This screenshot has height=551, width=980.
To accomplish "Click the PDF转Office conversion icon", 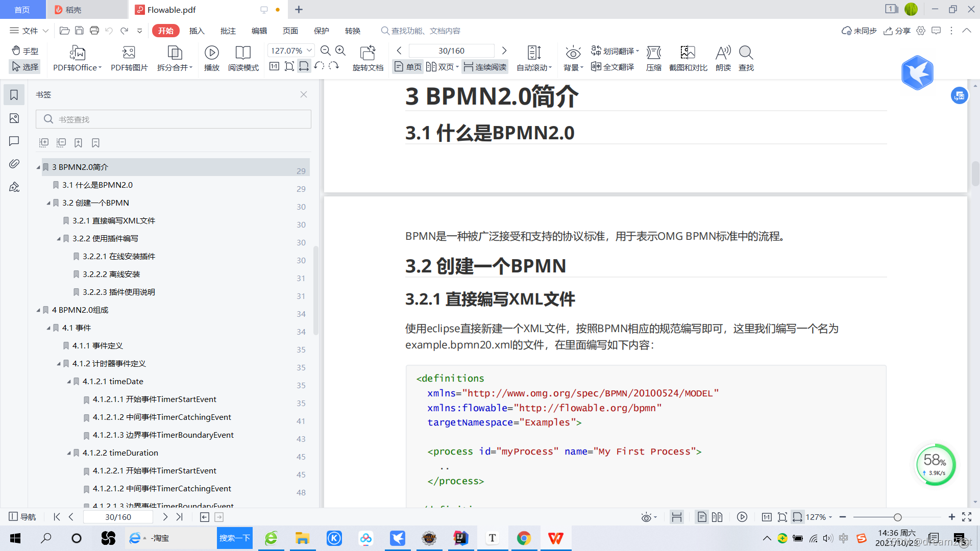I will click(77, 53).
